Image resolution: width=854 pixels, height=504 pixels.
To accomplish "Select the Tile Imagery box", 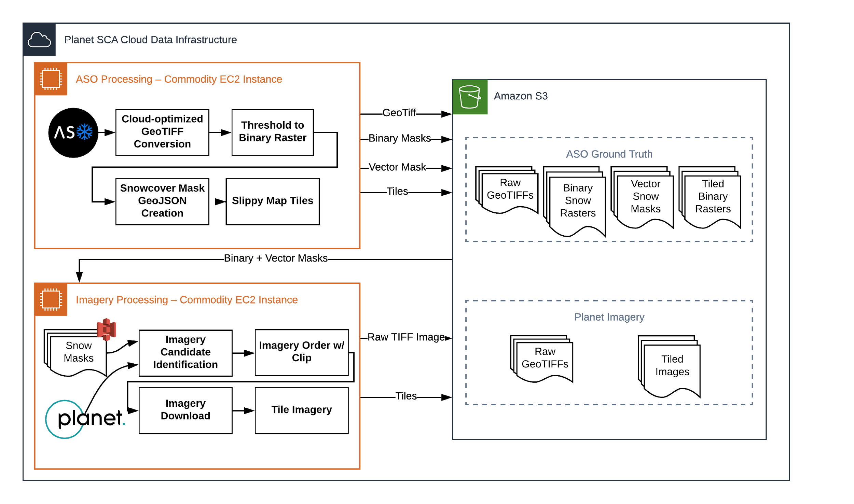I will (301, 410).
